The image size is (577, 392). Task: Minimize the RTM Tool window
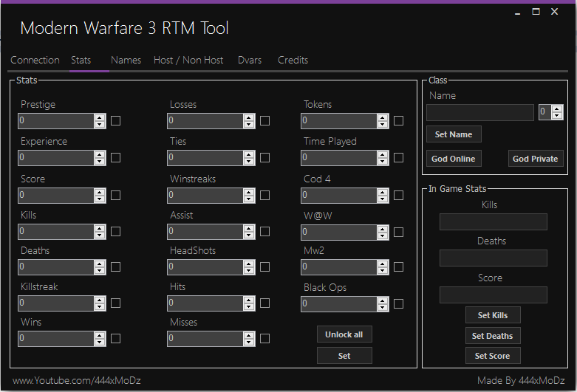[x=516, y=12]
